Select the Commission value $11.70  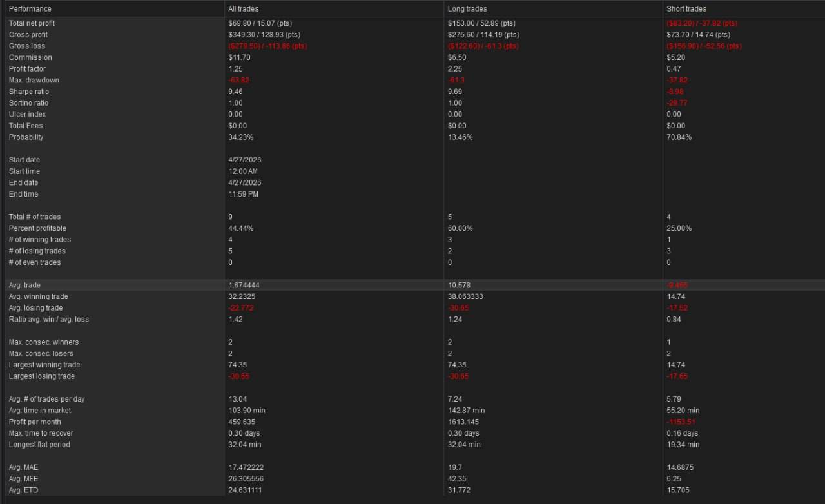(x=239, y=57)
